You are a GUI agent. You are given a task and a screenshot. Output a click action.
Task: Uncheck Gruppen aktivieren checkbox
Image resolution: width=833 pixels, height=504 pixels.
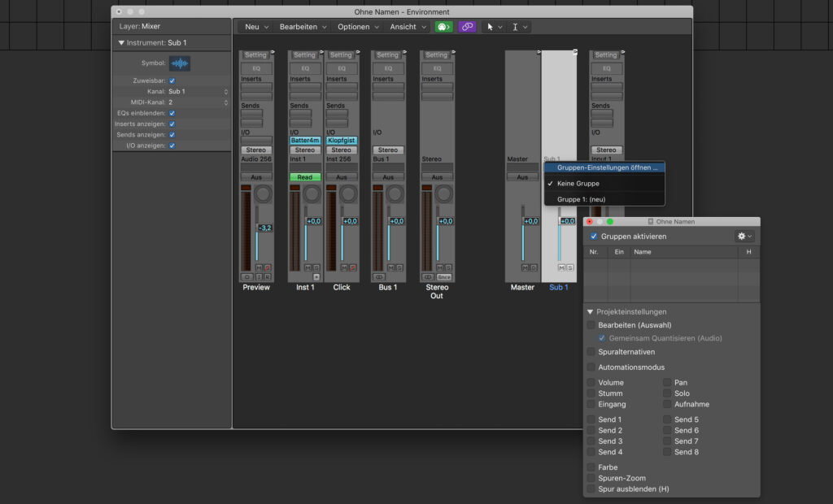[x=593, y=237]
